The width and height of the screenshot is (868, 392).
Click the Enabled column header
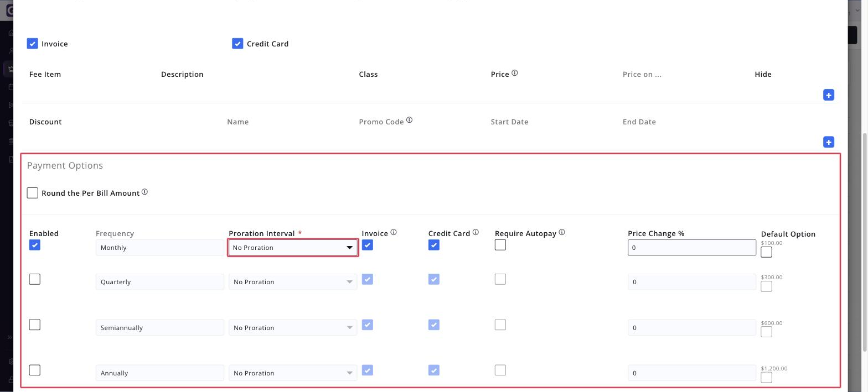click(44, 233)
